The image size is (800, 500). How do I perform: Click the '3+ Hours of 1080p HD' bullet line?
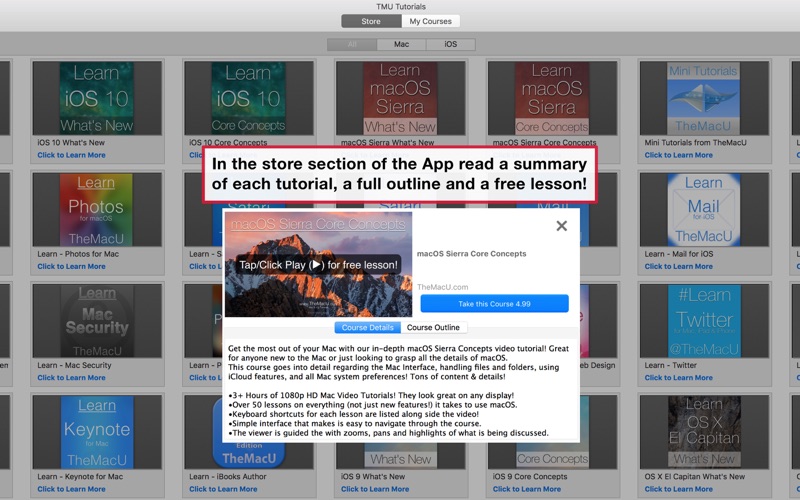[371, 395]
